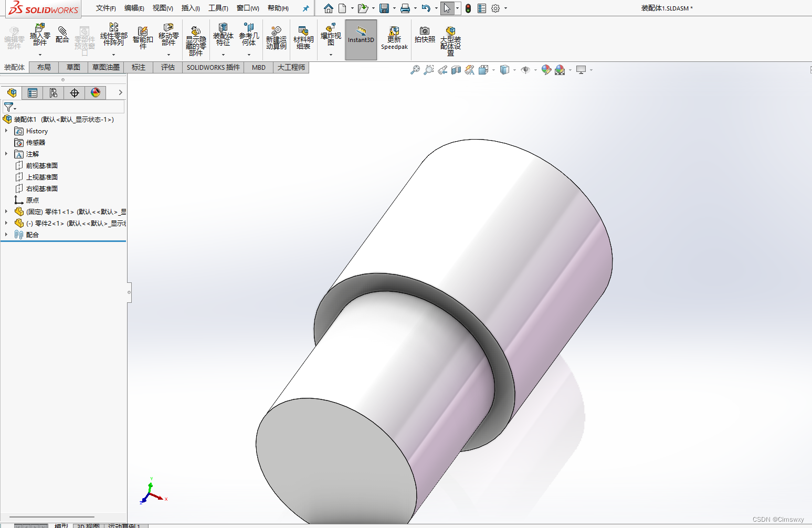This screenshot has width=812, height=528.
Task: Pin the menu bar with the pushpin
Action: point(305,8)
